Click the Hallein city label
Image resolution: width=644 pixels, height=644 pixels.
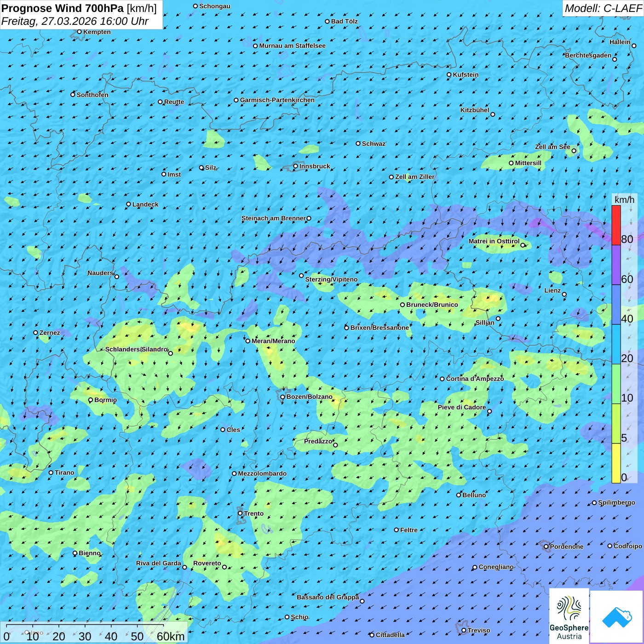point(620,42)
